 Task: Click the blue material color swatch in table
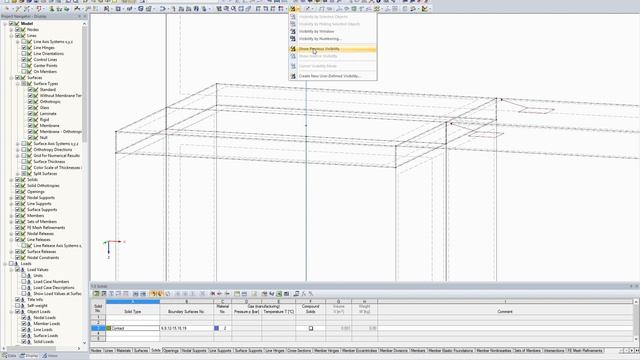(216, 328)
